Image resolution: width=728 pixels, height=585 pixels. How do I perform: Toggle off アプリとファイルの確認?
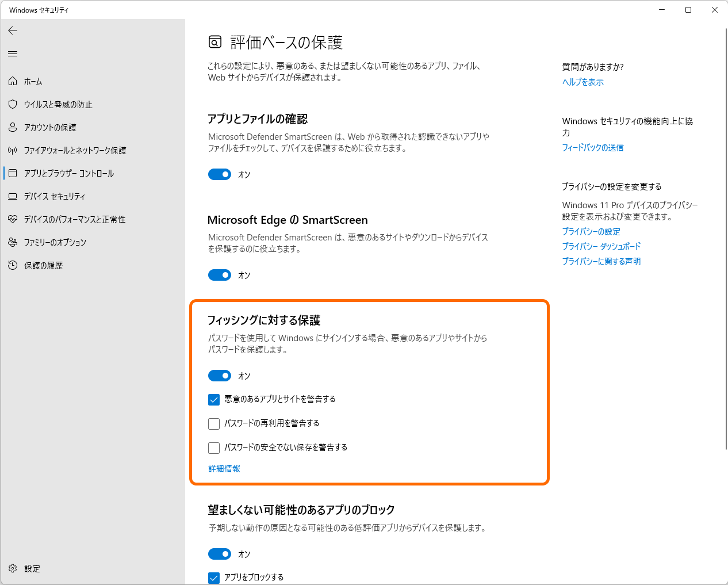[x=219, y=174]
